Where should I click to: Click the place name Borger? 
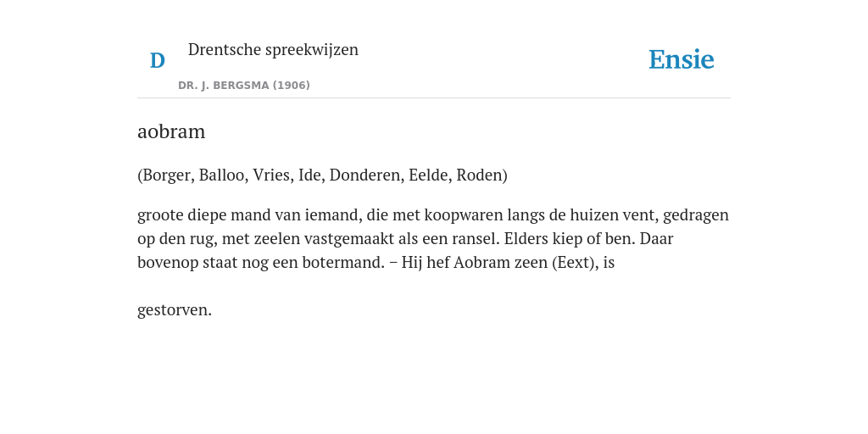pos(167,175)
